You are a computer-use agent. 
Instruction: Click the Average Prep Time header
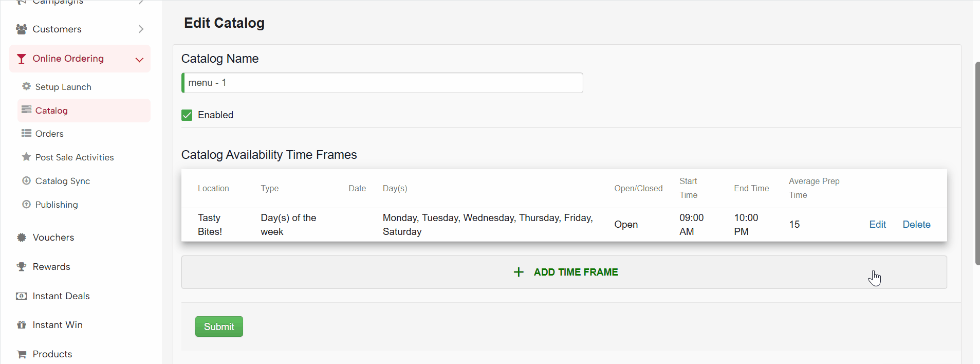(x=814, y=188)
